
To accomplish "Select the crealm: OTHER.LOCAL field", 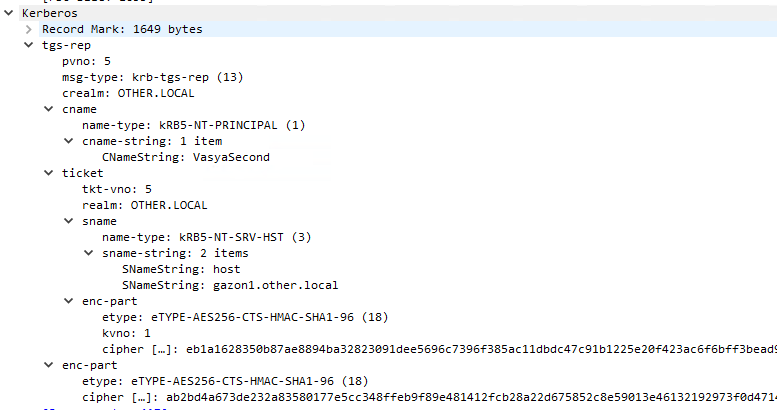I will point(128,93).
